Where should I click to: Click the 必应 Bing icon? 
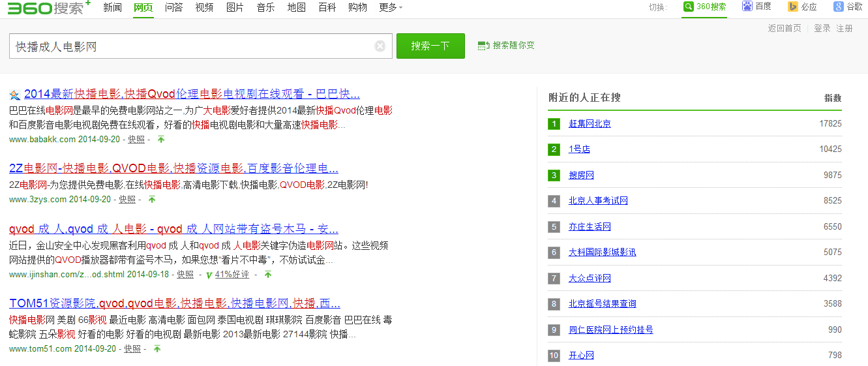coord(792,7)
